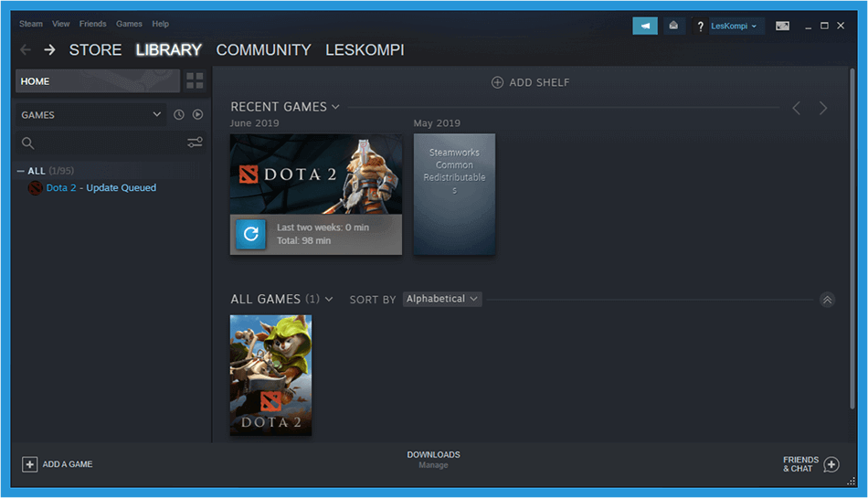Click ADD A GAME label
Viewport: 868px width, 498px height.
coord(68,464)
